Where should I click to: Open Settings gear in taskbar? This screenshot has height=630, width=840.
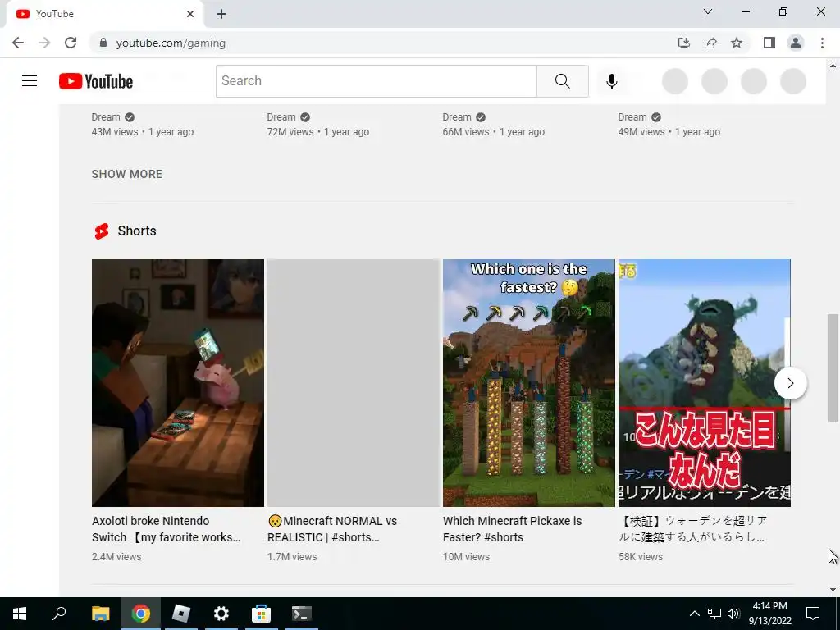pos(221,614)
